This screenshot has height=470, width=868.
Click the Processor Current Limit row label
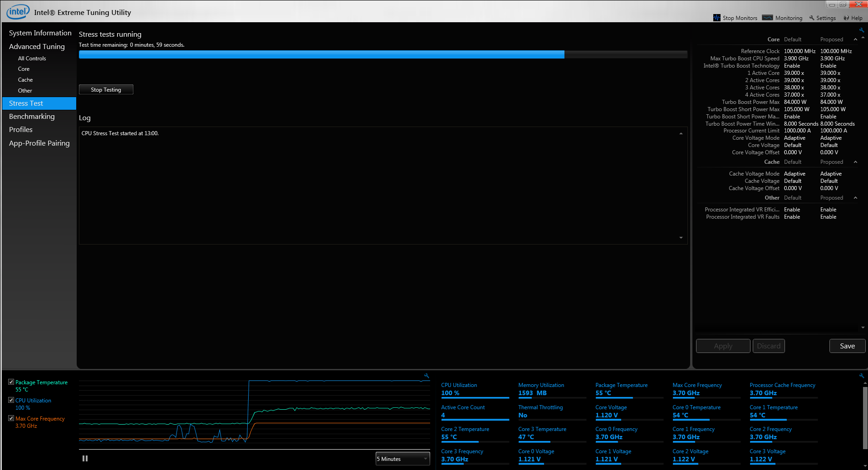pos(751,131)
